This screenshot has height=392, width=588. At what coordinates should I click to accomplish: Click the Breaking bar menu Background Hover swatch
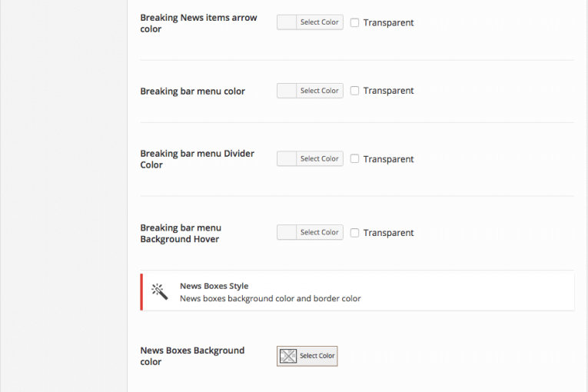(x=287, y=232)
